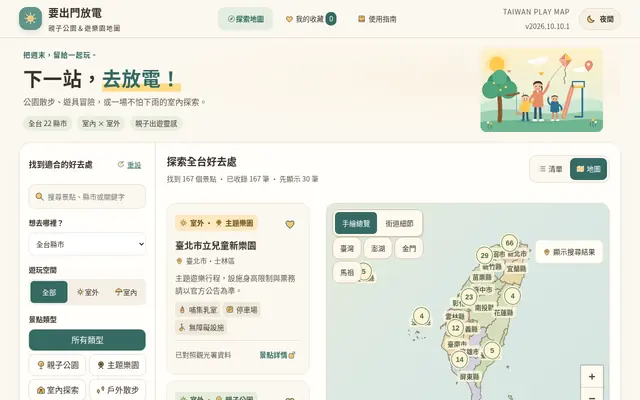Click the cluster marker 5 near 屏東
The width and height of the screenshot is (640, 400).
[492, 351]
